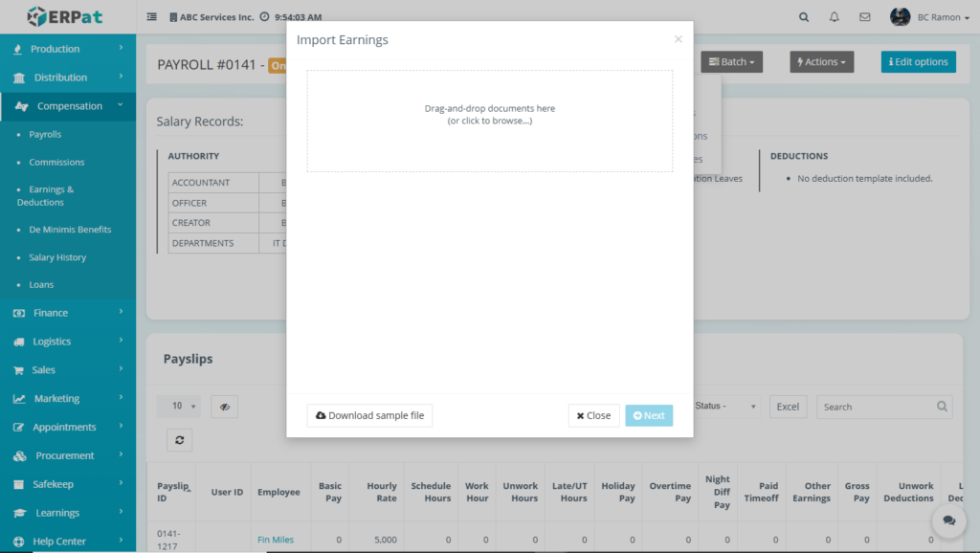
Task: Expand the Procurement sidebar menu
Action: click(68, 455)
